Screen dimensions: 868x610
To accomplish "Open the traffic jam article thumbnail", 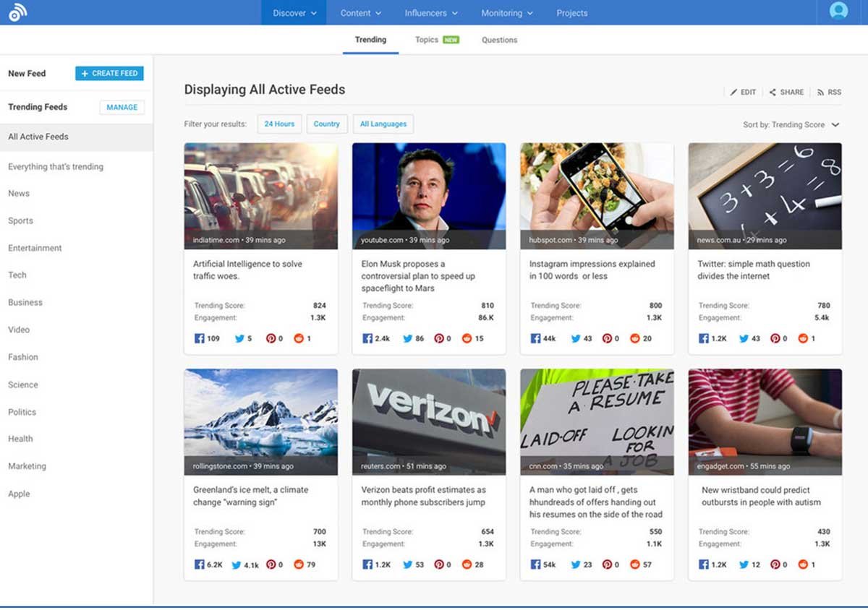I will click(261, 196).
